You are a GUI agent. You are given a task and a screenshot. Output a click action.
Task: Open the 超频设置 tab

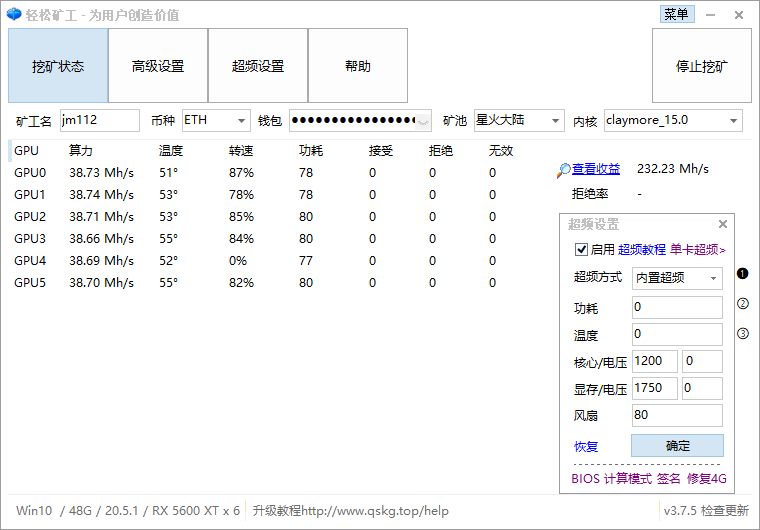tap(258, 66)
